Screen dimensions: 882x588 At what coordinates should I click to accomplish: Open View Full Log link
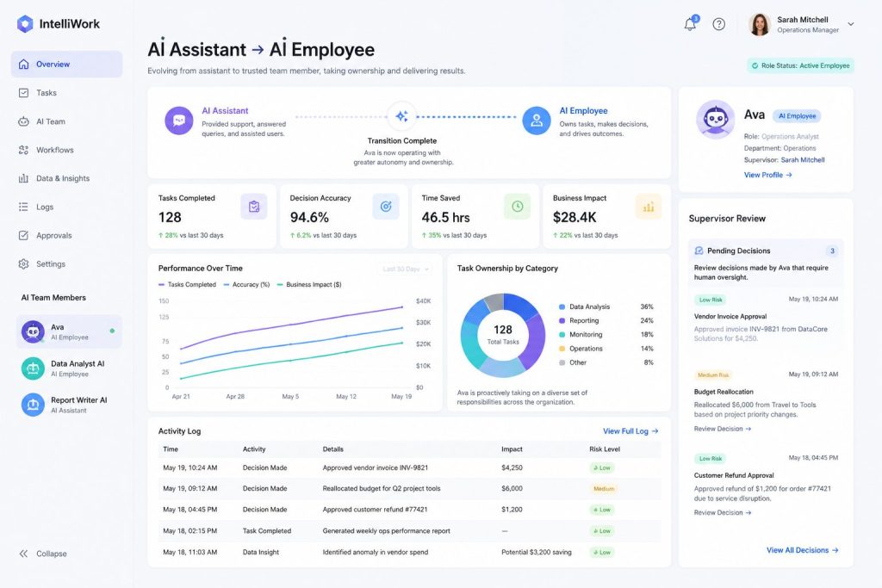tap(630, 431)
